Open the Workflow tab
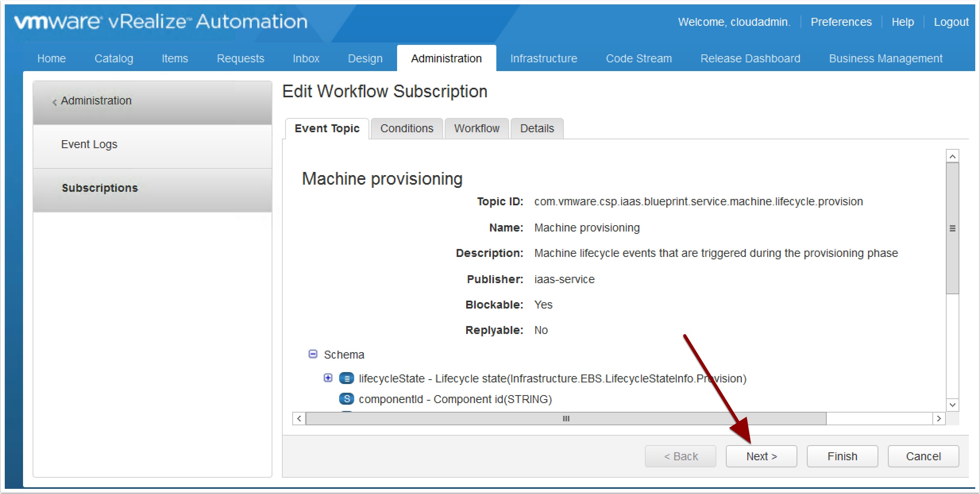Image resolution: width=980 pixels, height=494 pixels. [x=476, y=128]
